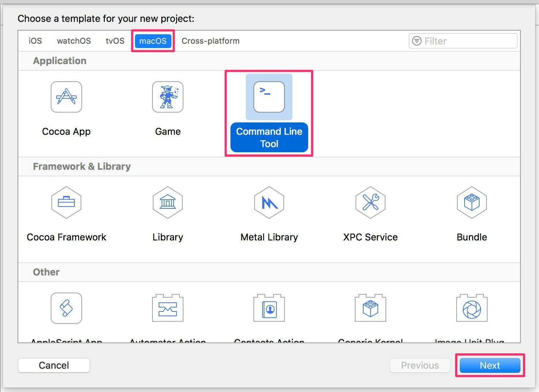Select the Library building icon

[168, 203]
